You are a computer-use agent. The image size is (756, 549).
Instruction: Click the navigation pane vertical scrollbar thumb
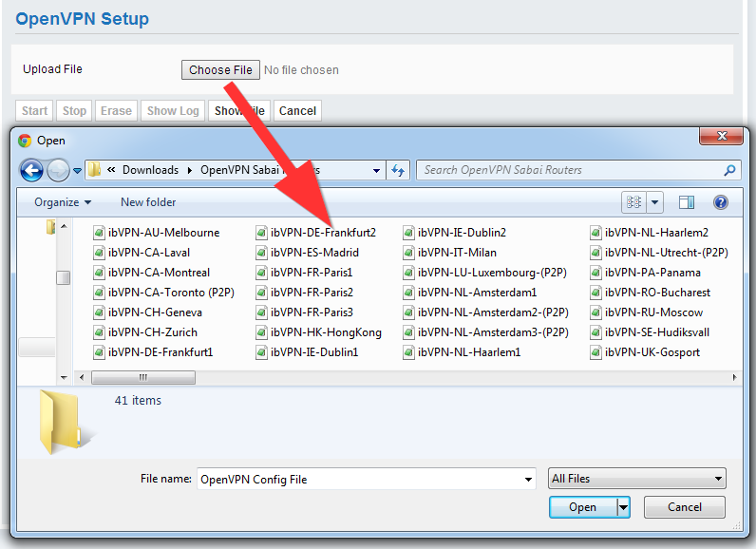coord(64,277)
